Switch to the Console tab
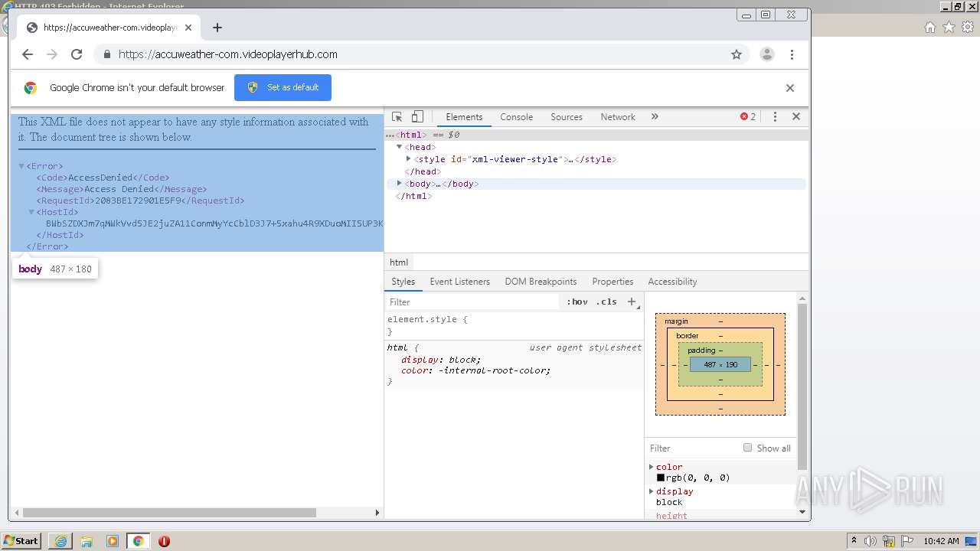The width and height of the screenshot is (980, 551). point(516,117)
